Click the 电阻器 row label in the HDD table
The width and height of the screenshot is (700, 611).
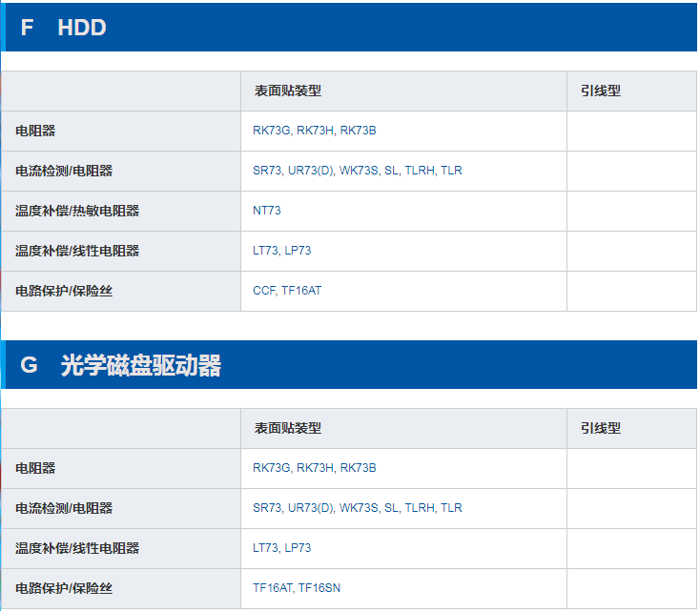pyautogui.click(x=35, y=131)
